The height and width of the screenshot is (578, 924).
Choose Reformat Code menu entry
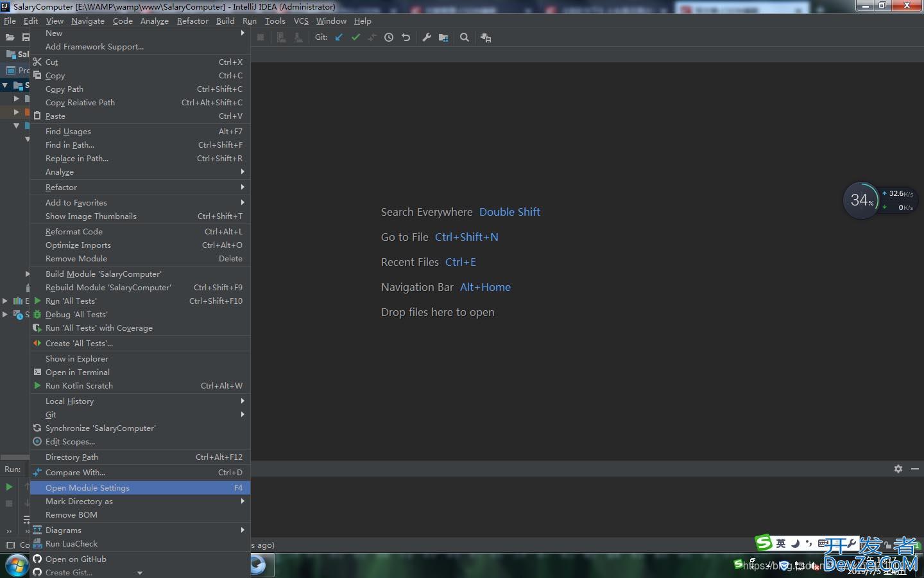pos(140,231)
